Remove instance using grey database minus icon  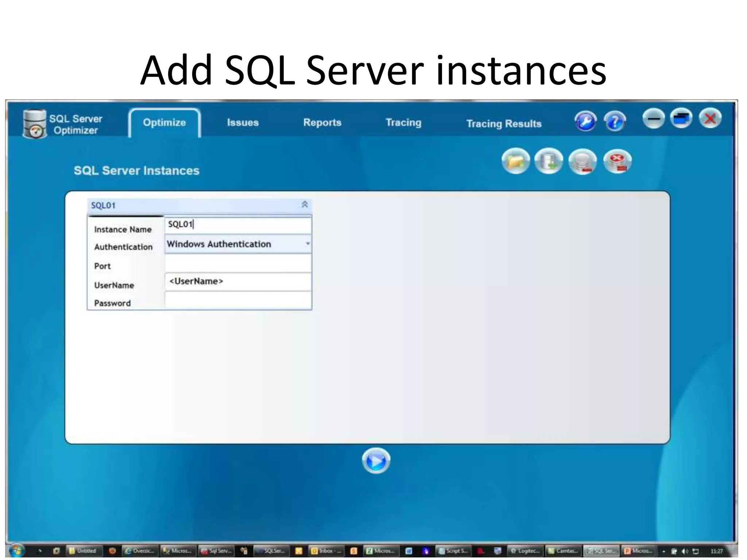582,161
